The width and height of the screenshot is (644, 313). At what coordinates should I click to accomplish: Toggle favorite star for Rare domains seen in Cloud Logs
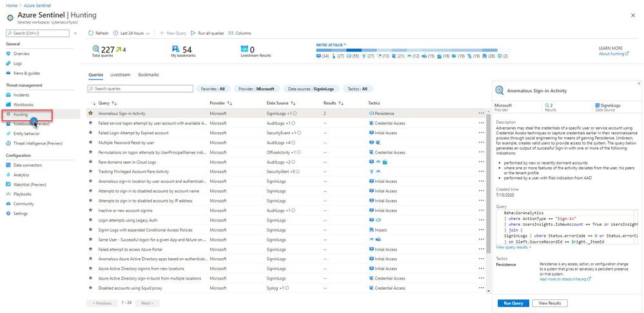point(90,162)
